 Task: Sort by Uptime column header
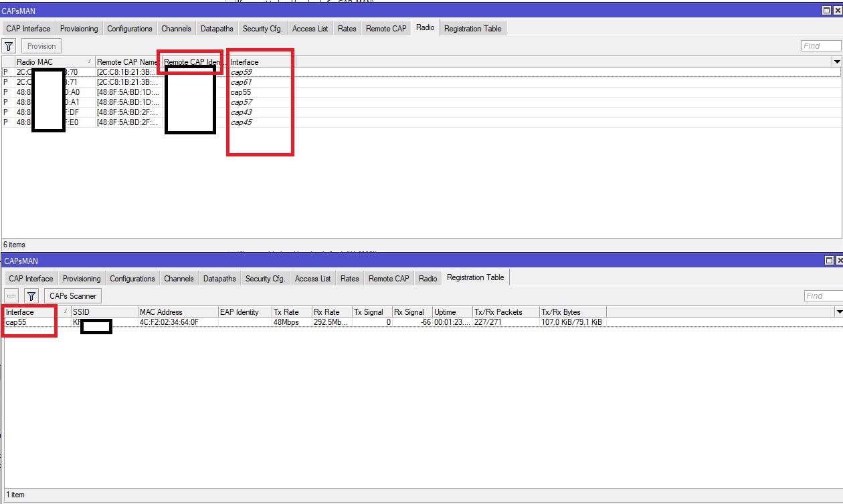452,312
